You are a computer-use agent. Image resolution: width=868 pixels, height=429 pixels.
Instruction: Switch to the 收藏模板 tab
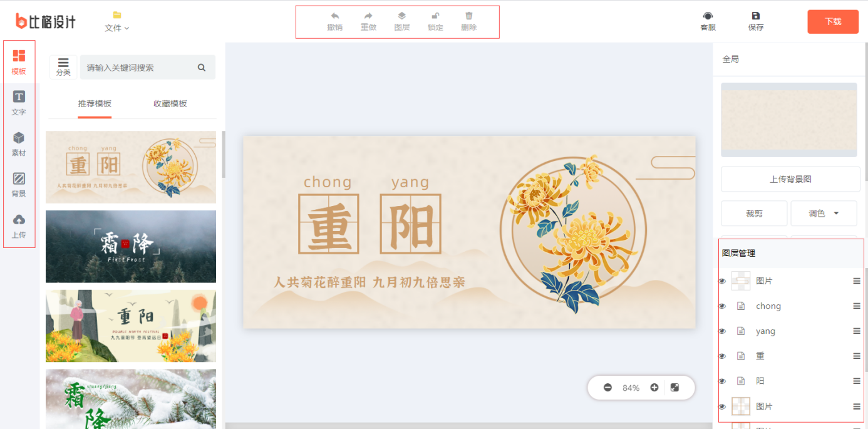(170, 104)
